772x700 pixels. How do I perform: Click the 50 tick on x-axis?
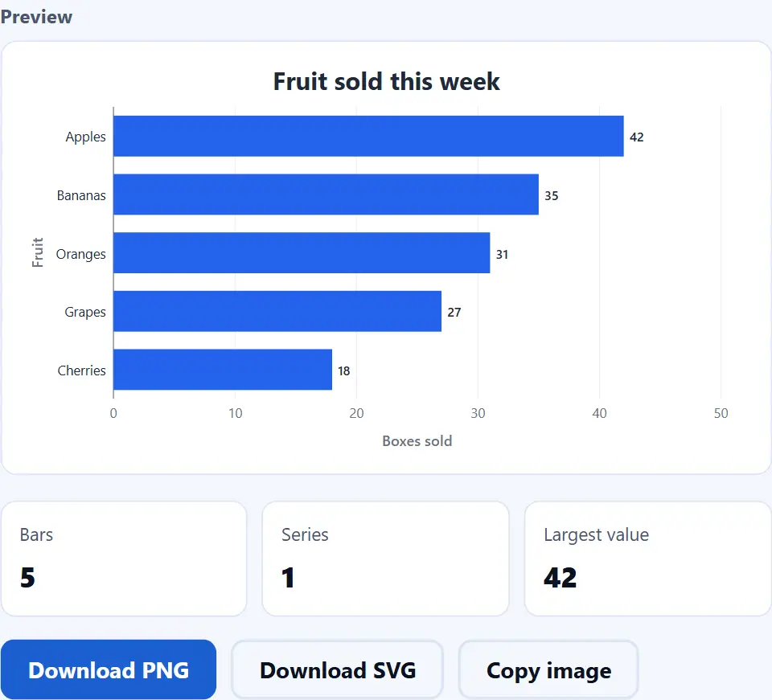point(721,413)
